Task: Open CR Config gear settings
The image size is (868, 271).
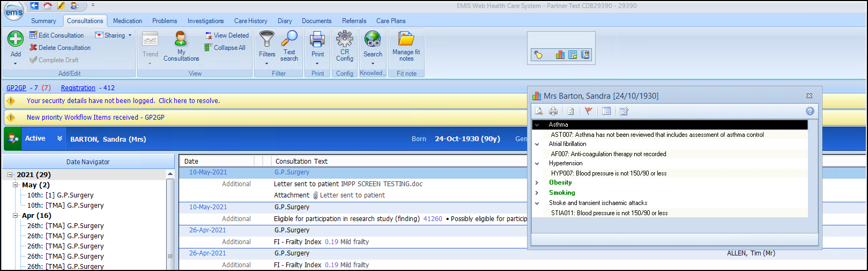Action: coord(344,46)
